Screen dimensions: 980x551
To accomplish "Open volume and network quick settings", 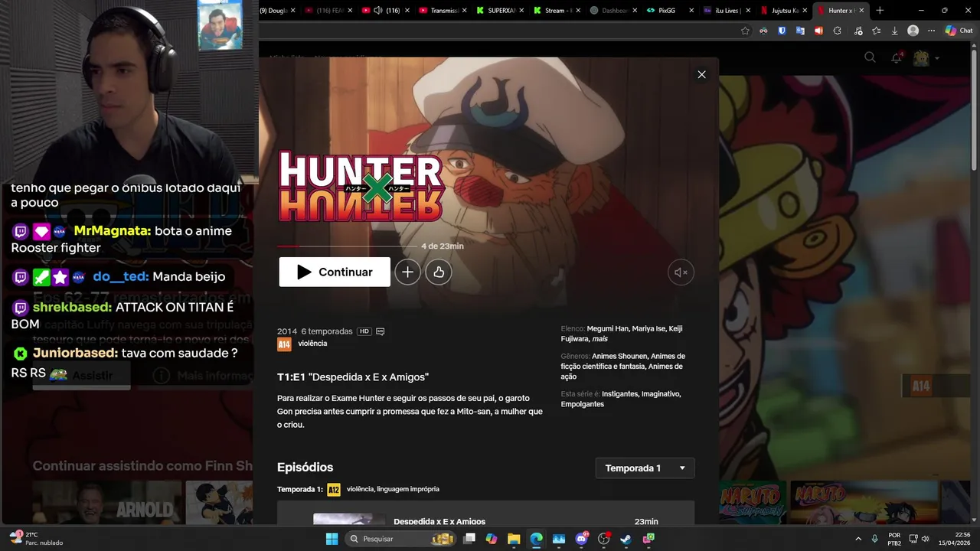I will tap(920, 539).
